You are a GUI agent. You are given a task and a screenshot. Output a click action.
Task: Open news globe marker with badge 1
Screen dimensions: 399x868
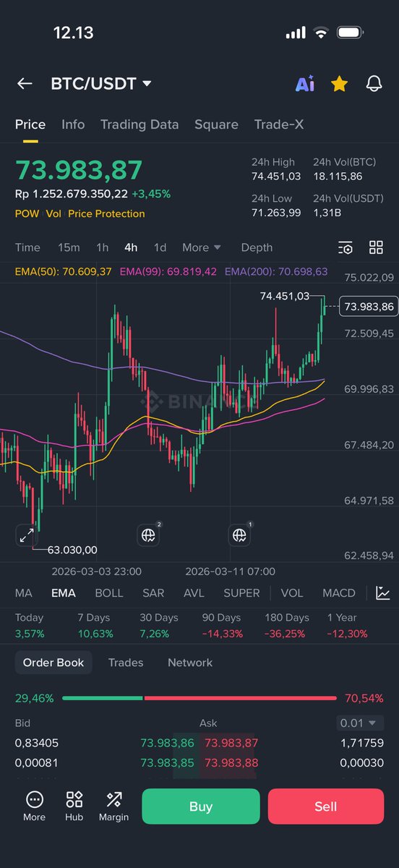point(240,535)
